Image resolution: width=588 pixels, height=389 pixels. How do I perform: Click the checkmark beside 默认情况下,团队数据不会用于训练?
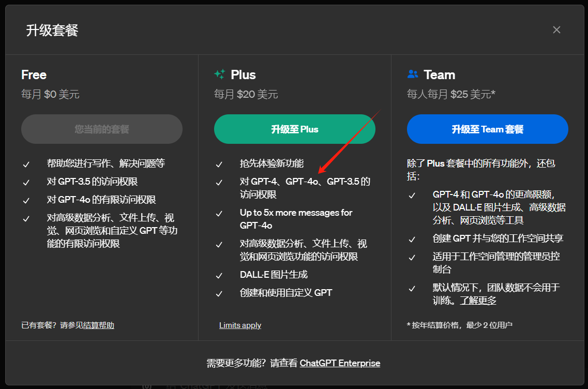pyautogui.click(x=412, y=289)
